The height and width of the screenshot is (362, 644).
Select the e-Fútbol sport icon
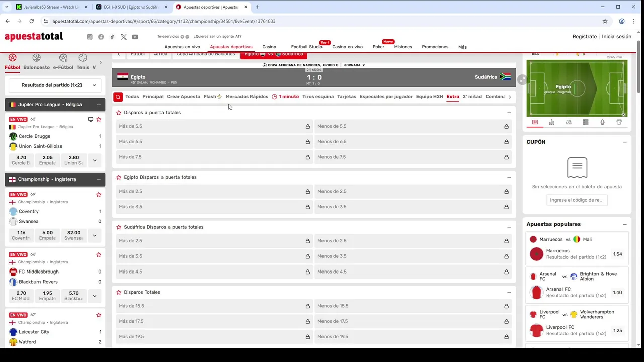pos(63,58)
